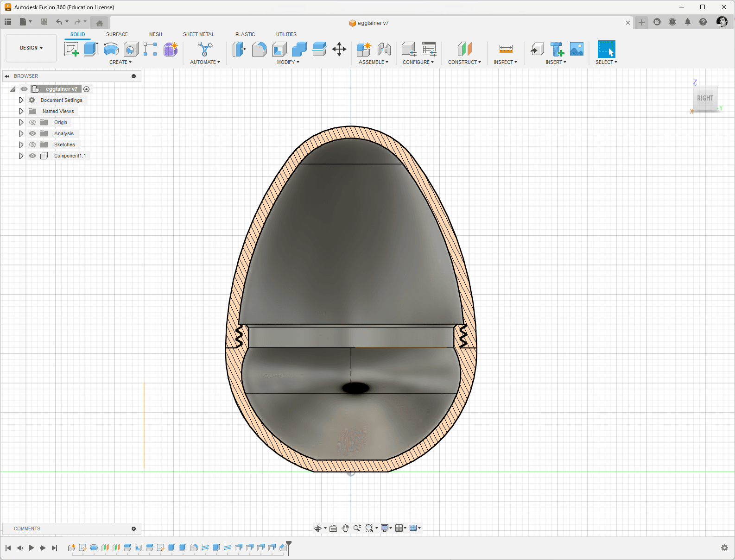Image resolution: width=735 pixels, height=560 pixels.
Task: Select the Joint tool
Action: (384, 49)
